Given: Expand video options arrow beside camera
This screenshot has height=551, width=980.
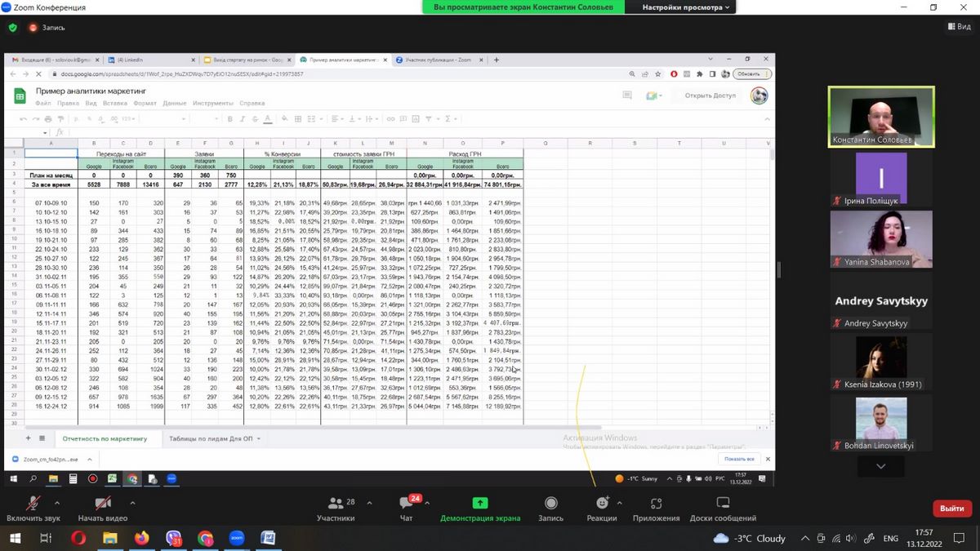Looking at the screenshot, I should [x=132, y=503].
